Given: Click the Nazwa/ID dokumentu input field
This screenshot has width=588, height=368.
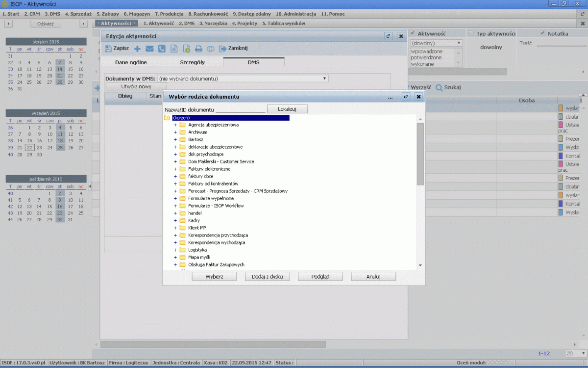Looking at the screenshot, I should coord(240,109).
